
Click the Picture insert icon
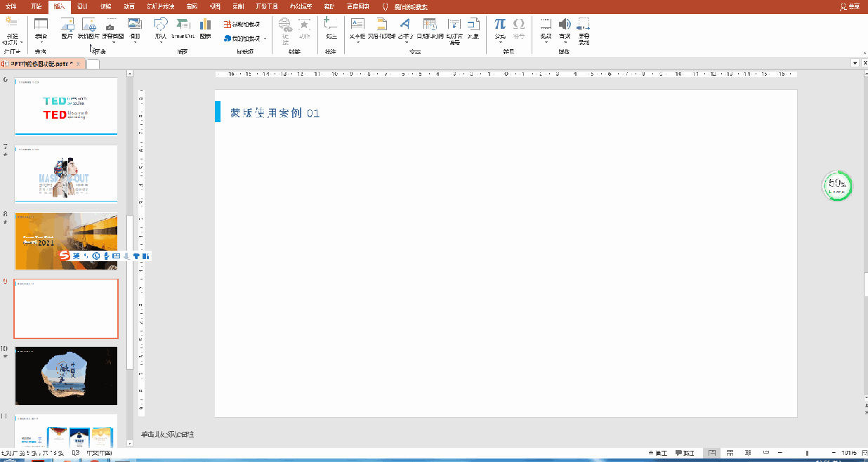click(67, 28)
